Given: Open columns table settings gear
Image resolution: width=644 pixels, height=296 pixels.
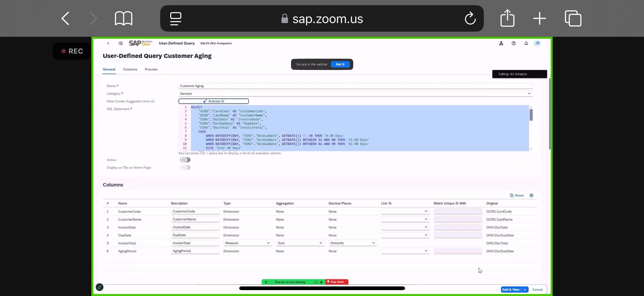Looking at the screenshot, I should click(x=531, y=195).
